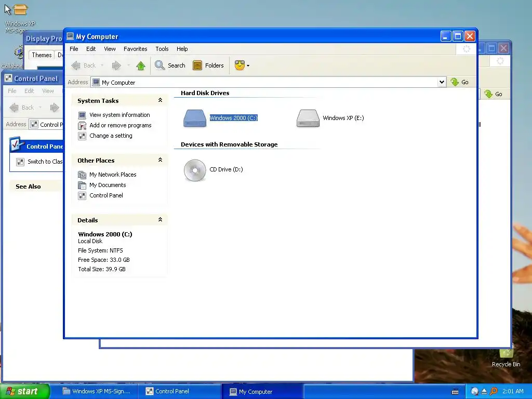532x399 pixels.
Task: Click the 2:01 AM clock
Action: (x=513, y=391)
